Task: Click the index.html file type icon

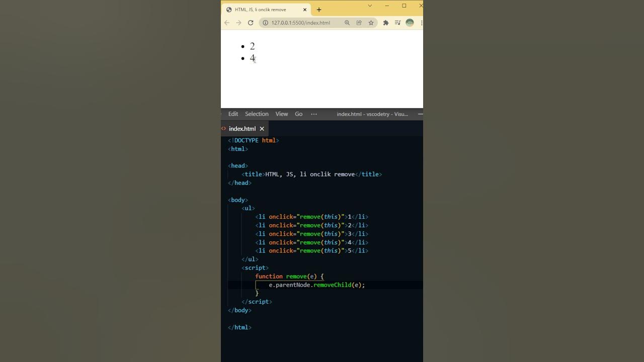Action: (224, 129)
